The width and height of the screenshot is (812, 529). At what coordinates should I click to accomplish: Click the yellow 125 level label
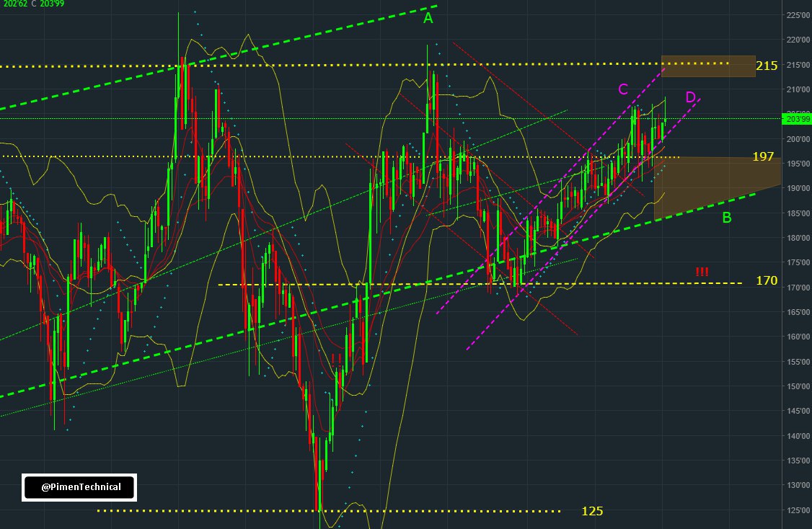click(x=592, y=511)
